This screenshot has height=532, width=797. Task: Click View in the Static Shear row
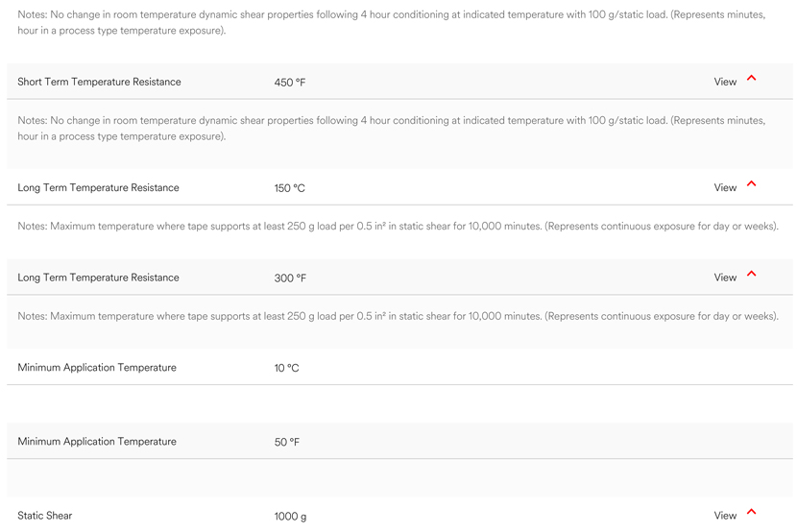click(x=725, y=516)
